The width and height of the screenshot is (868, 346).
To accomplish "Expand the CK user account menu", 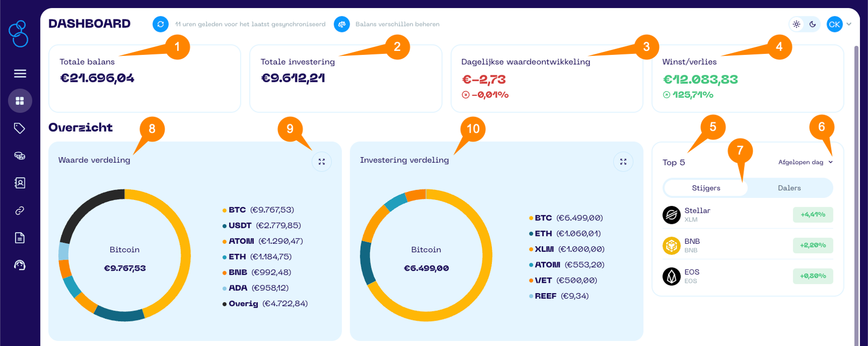I will coord(839,24).
